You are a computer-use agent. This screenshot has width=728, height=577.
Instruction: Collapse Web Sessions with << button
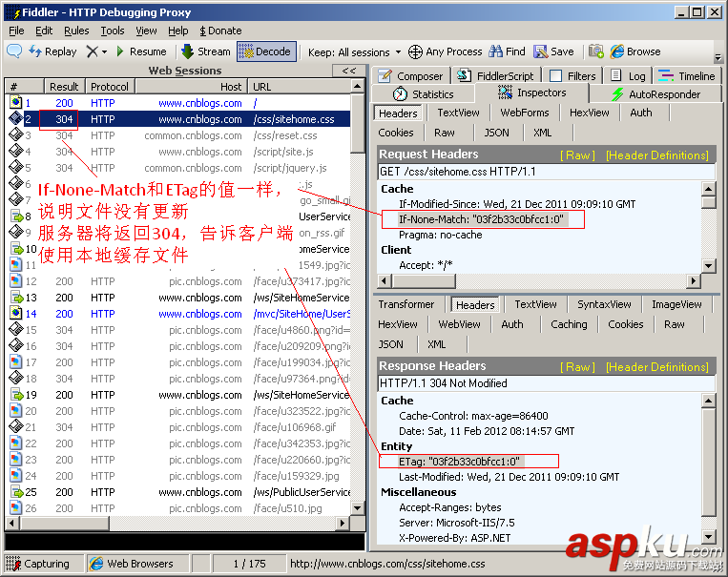(348, 71)
